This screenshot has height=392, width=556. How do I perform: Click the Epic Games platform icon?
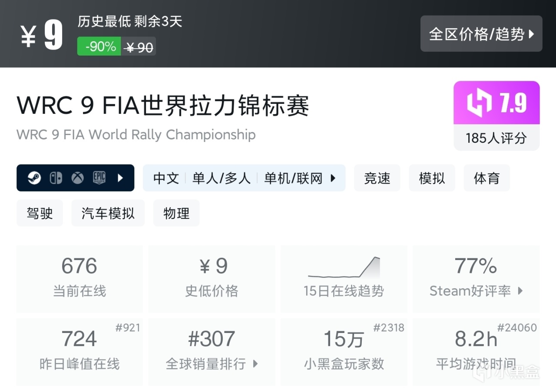point(99,178)
